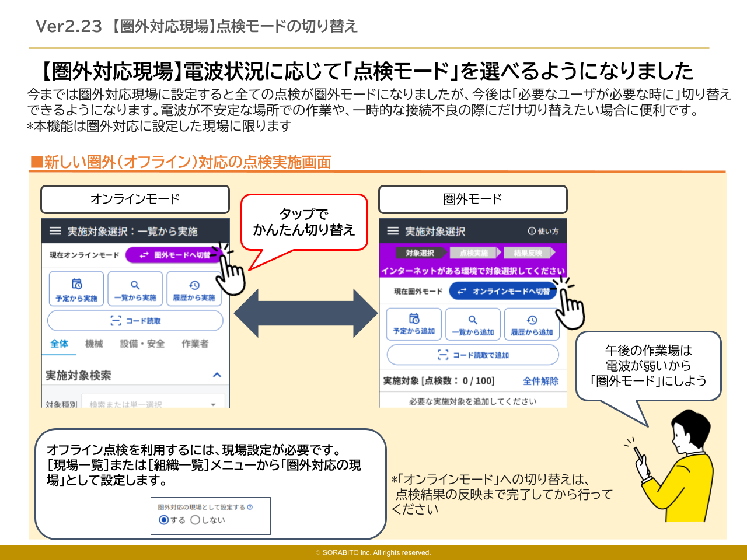Click 予定から実施 calendar icon button

(x=76, y=289)
